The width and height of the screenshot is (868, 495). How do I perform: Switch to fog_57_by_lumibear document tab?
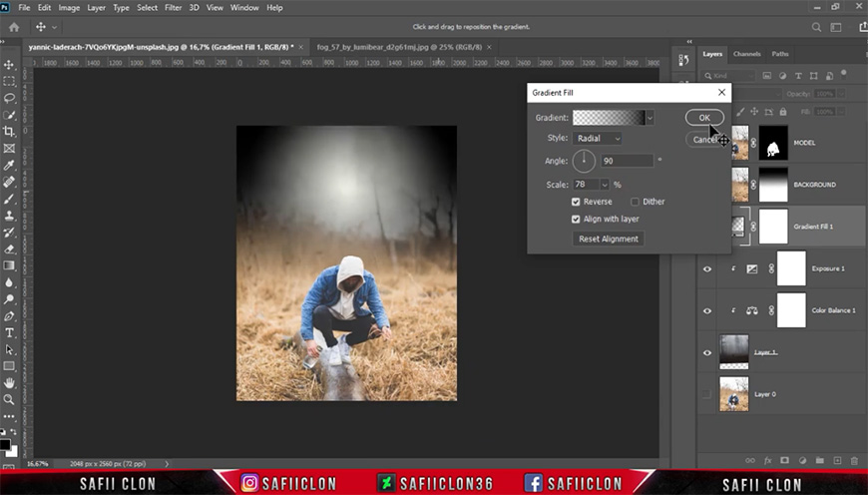[x=399, y=47]
